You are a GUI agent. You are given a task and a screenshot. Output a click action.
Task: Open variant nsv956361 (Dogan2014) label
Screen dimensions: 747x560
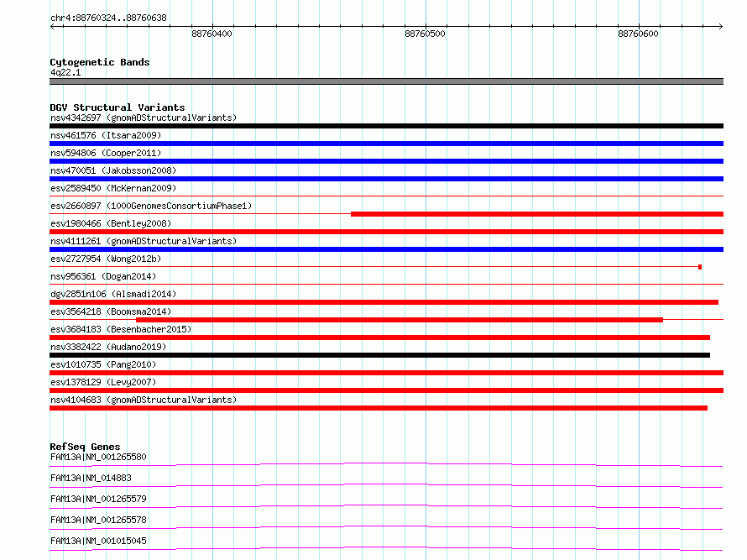coord(103,276)
